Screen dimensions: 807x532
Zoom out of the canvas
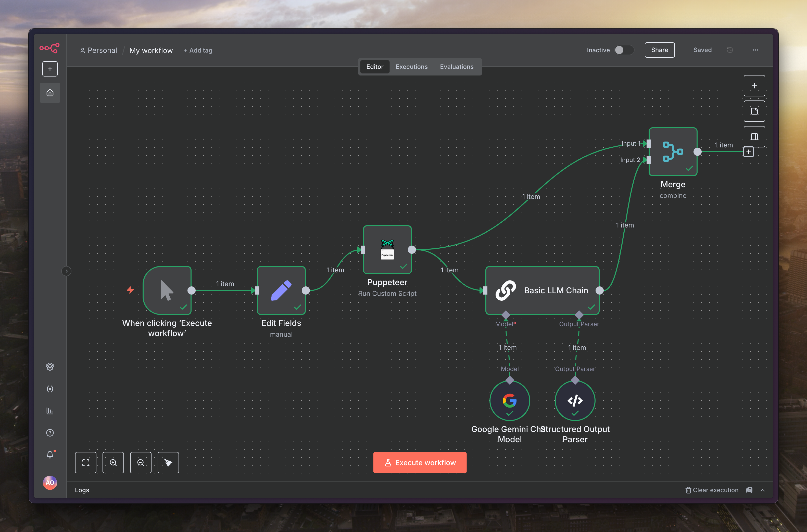tap(141, 462)
